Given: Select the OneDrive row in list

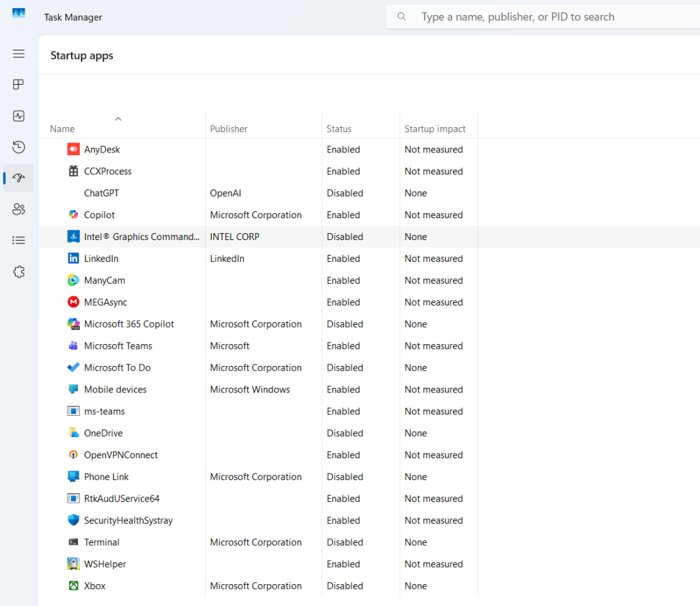Looking at the screenshot, I should pyautogui.click(x=103, y=433).
